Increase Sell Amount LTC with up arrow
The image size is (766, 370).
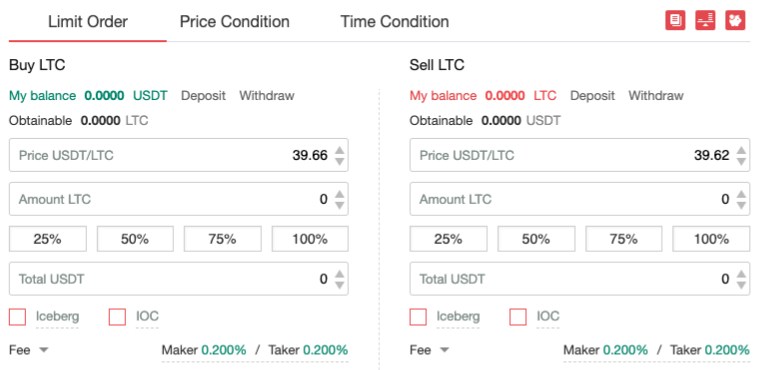point(741,195)
